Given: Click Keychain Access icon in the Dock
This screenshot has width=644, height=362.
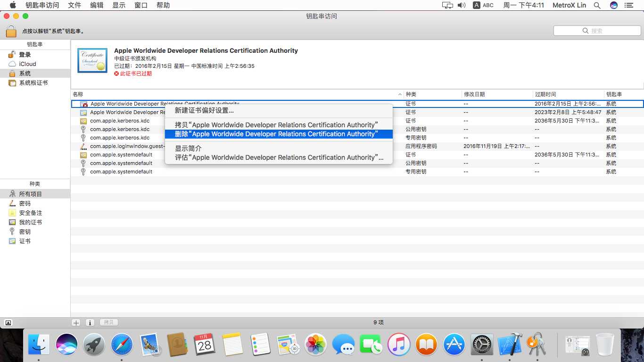Looking at the screenshot, I should coord(537,345).
